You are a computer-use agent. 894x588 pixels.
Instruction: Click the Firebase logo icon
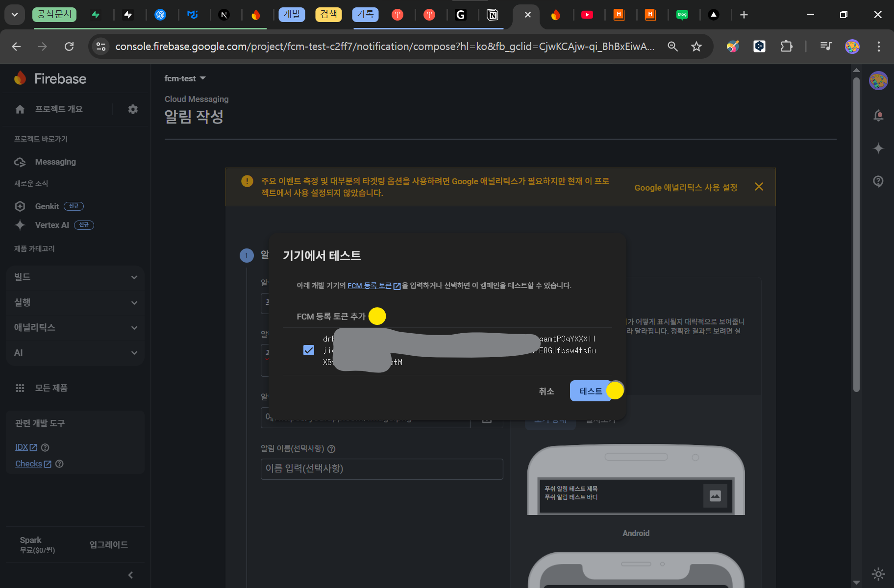tap(20, 78)
